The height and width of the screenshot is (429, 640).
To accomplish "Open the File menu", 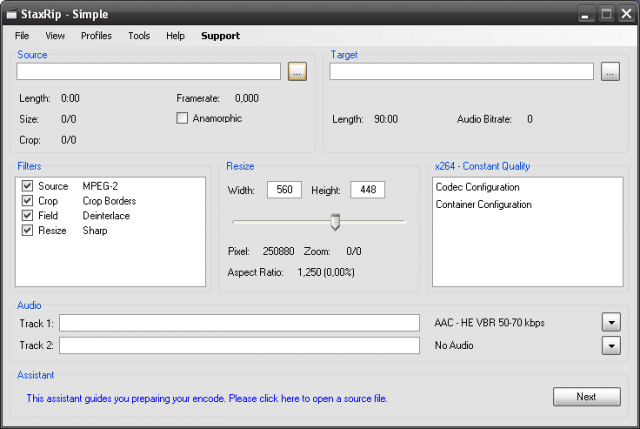I will click(22, 36).
